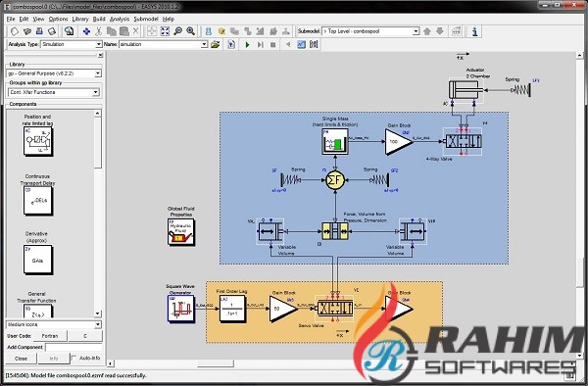This screenshot has height=386, width=588.
Task: Click the Square Wave Generator block
Action: 181,309
